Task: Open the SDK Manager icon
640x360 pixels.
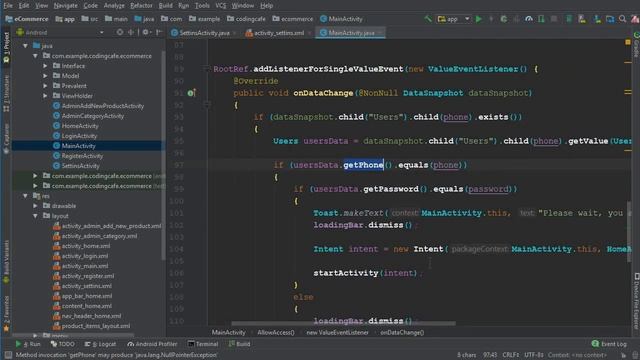Action: [597, 19]
